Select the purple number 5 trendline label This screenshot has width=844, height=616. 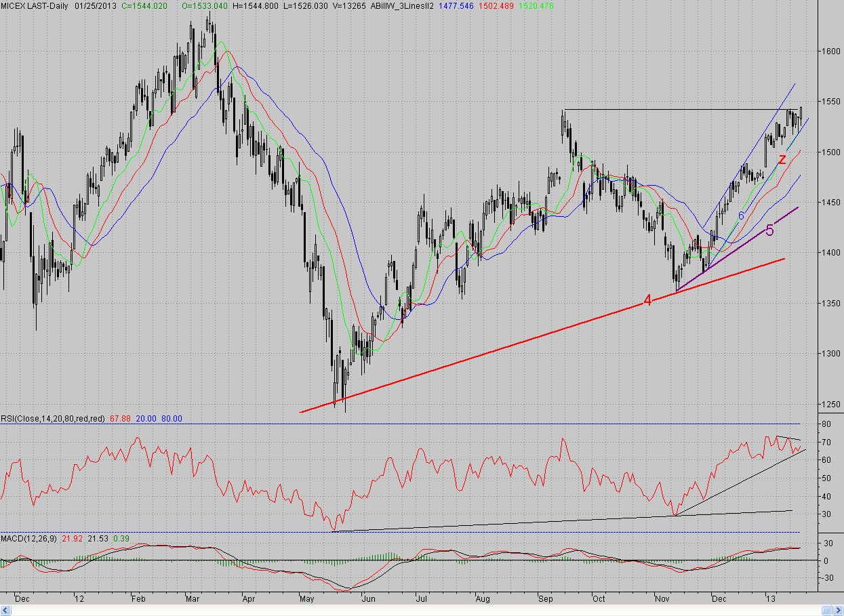click(x=769, y=230)
